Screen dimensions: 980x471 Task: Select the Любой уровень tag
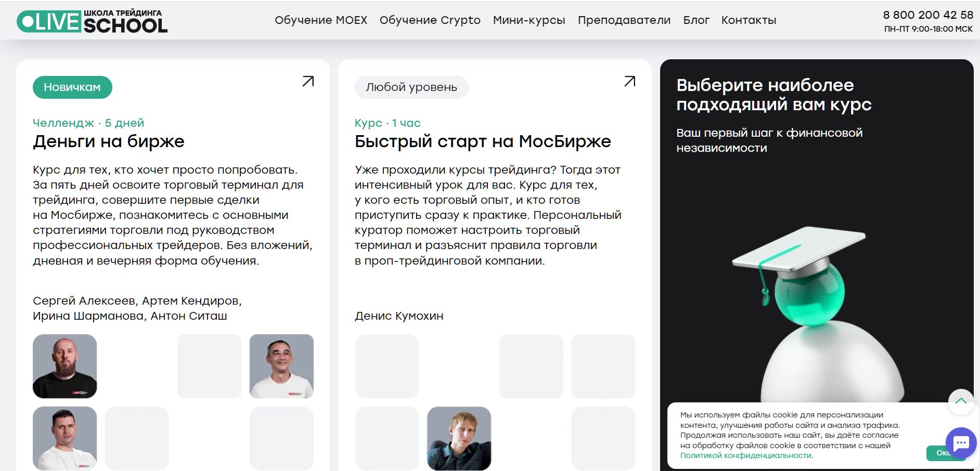[411, 87]
